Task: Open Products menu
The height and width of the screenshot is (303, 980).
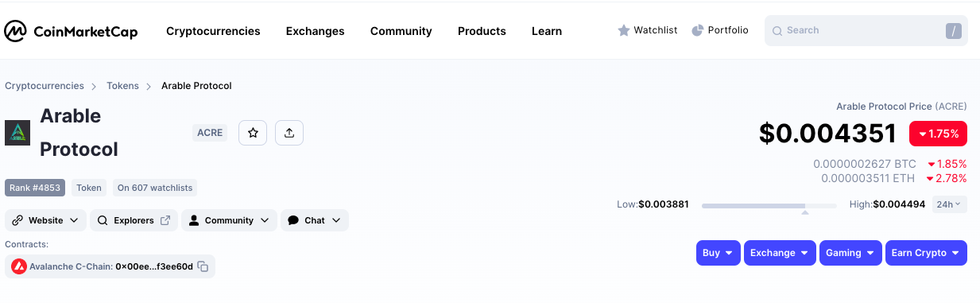Action: (482, 31)
